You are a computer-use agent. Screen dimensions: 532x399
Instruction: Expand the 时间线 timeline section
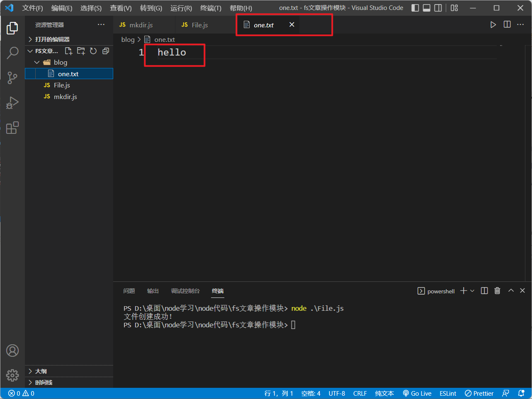(x=69, y=382)
